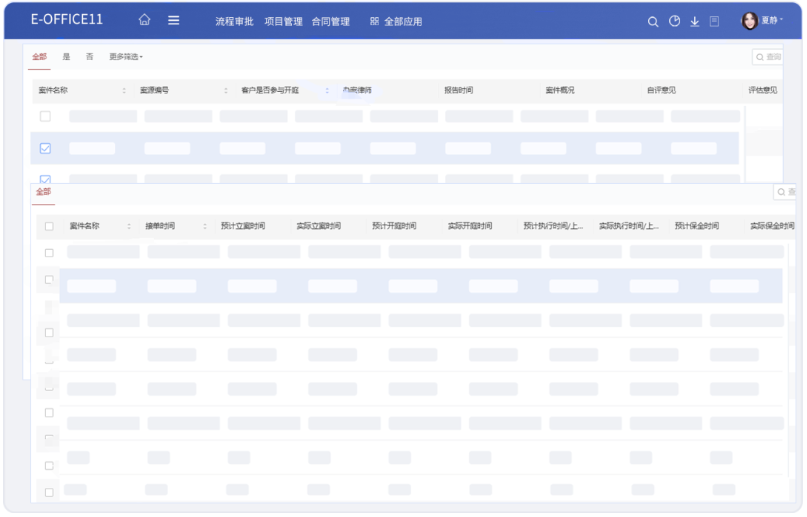Click the download arrow icon in header
Image resolution: width=807 pixels, height=517 pixels.
point(694,21)
